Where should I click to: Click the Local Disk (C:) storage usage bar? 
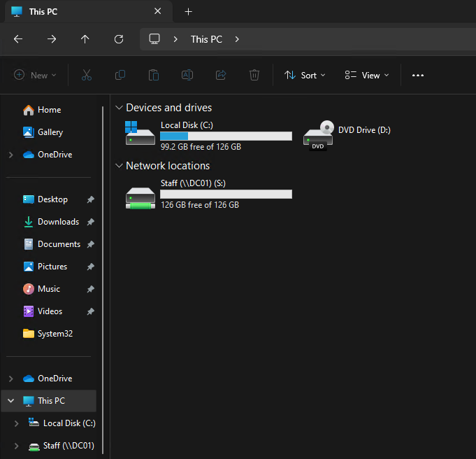(226, 136)
